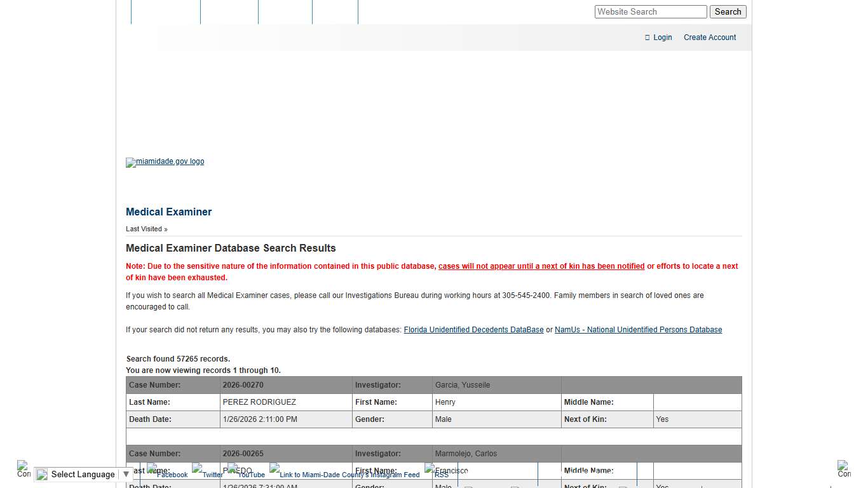Click the Login link
This screenshot has width=868, height=488.
pos(662,37)
